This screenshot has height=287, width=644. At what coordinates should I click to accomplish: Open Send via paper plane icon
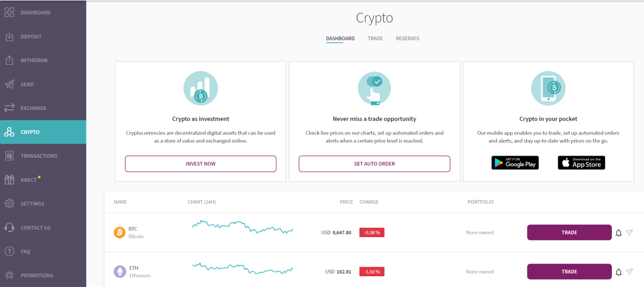tap(9, 84)
